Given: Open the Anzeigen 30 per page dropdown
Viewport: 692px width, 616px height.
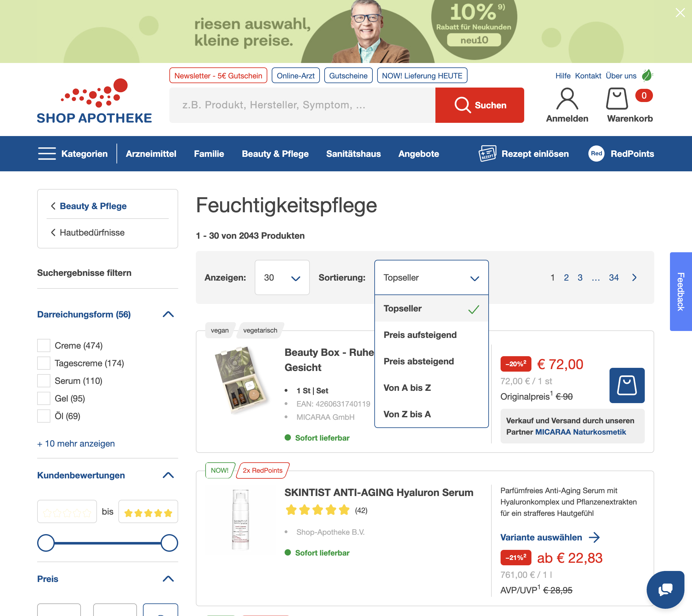Looking at the screenshot, I should tap(282, 277).
